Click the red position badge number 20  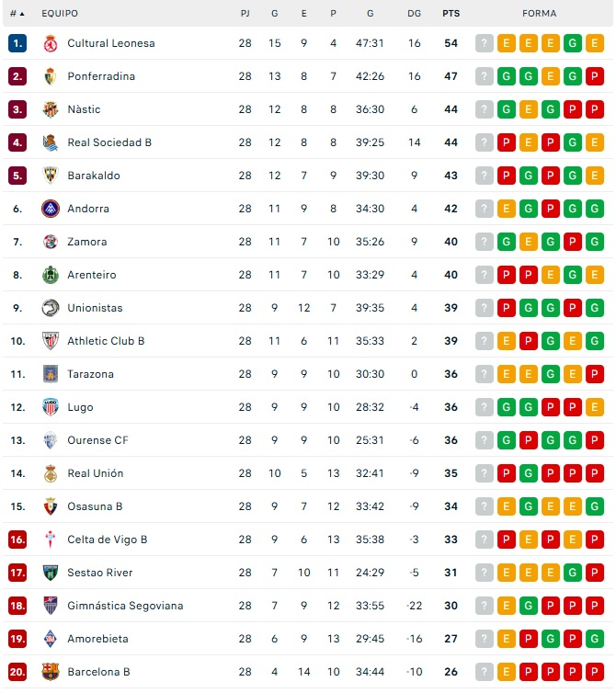[17, 672]
